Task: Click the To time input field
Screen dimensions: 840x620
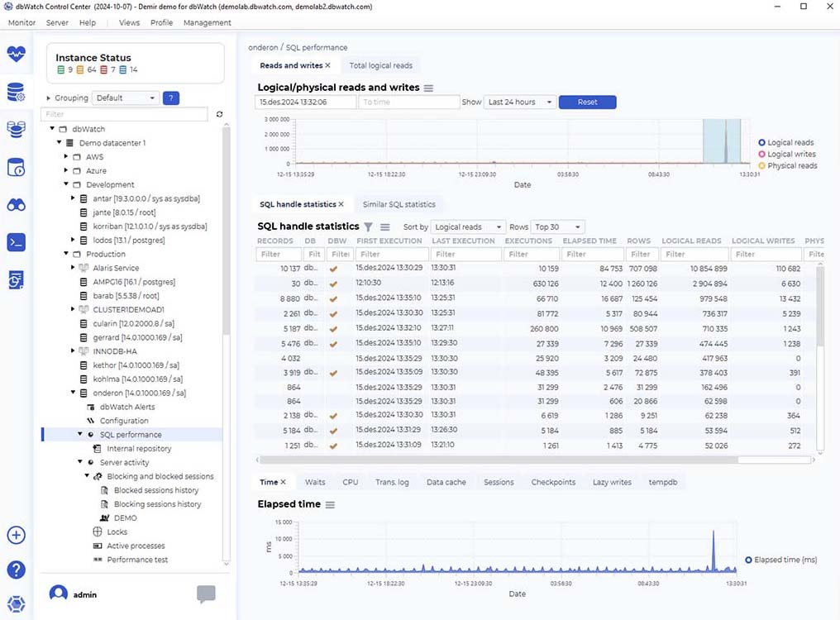Action: [409, 102]
